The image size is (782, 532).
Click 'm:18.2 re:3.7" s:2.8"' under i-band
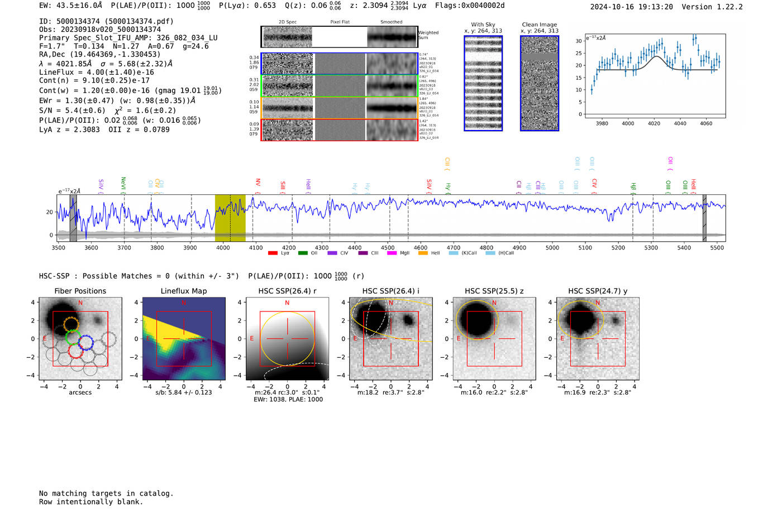391,392
